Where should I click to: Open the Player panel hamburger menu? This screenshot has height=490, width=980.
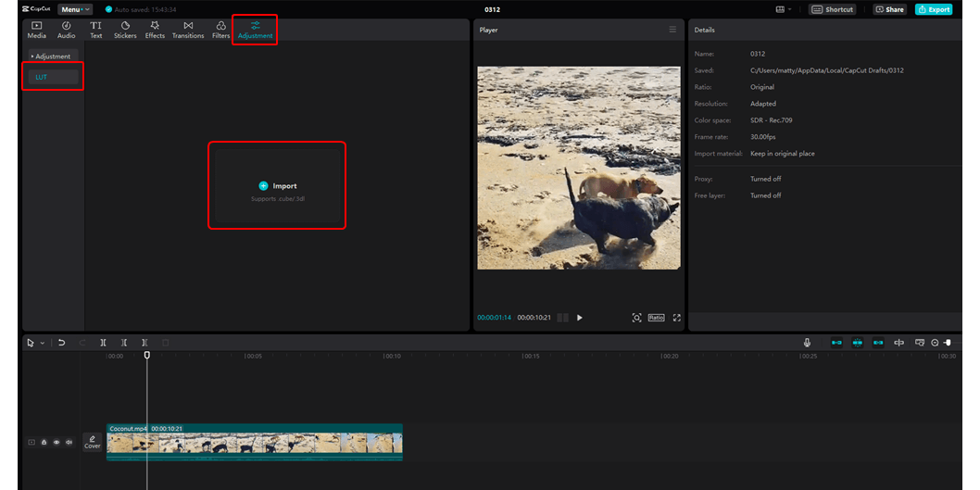[672, 30]
